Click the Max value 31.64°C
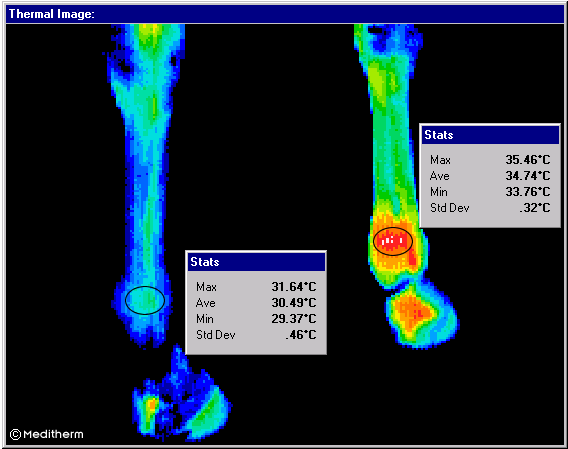Image resolution: width=568 pixels, height=449 pixels. (294, 287)
